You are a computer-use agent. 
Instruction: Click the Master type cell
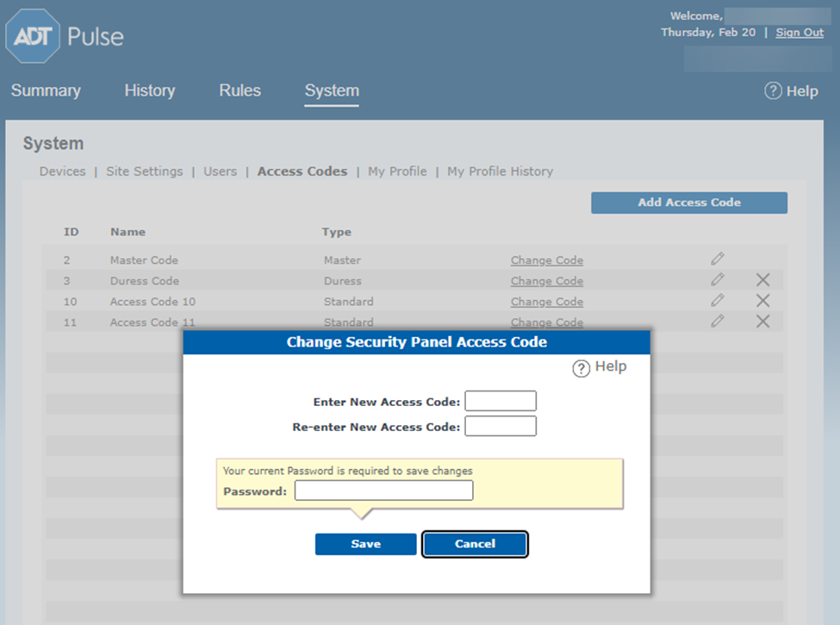pos(342,260)
